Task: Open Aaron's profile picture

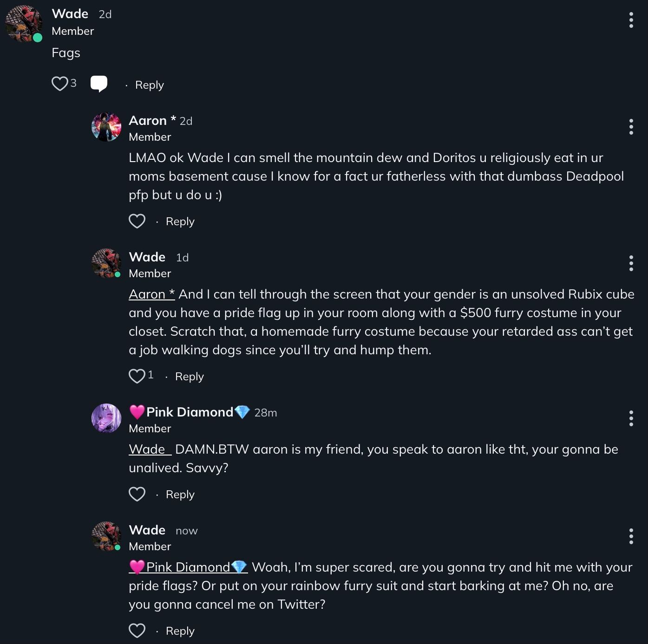Action: point(106,127)
